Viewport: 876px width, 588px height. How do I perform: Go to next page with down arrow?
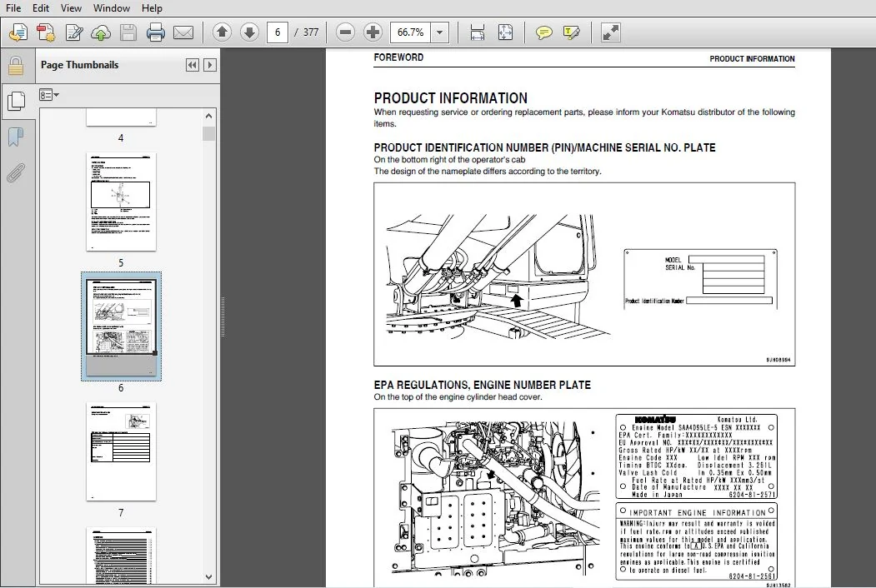click(249, 32)
